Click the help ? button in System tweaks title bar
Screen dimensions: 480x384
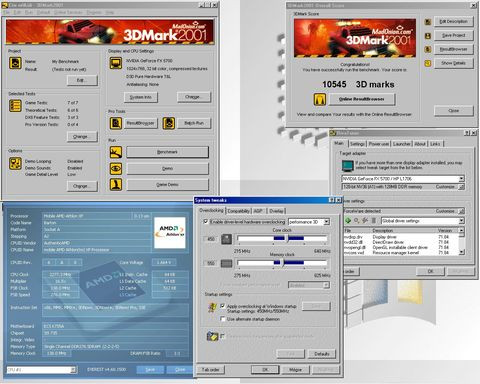point(332,200)
